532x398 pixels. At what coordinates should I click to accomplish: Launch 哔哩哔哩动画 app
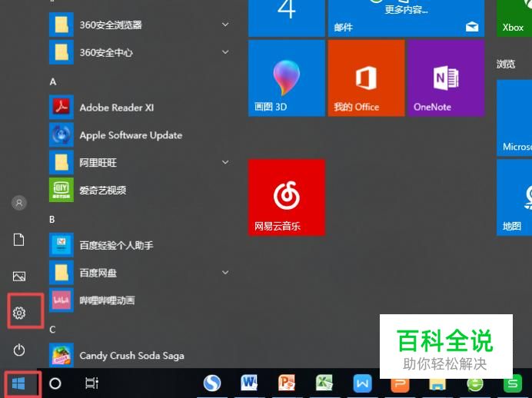click(140, 300)
